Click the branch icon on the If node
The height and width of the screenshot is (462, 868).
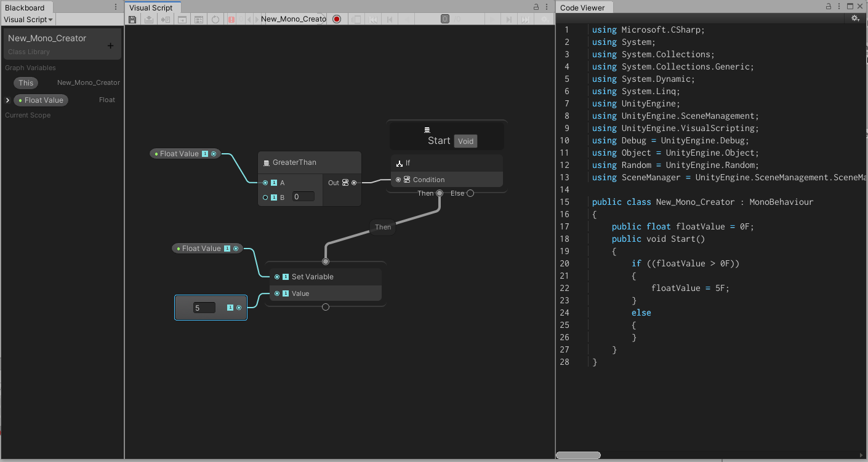click(x=399, y=162)
